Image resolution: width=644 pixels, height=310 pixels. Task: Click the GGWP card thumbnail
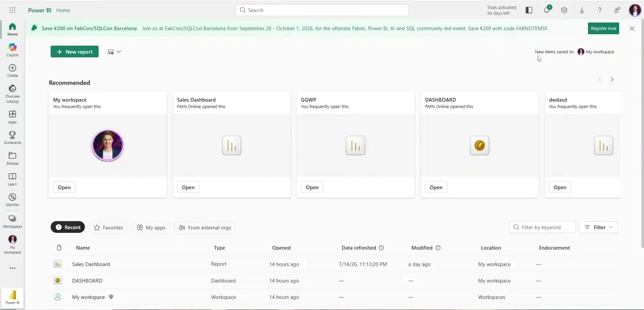coord(355,145)
